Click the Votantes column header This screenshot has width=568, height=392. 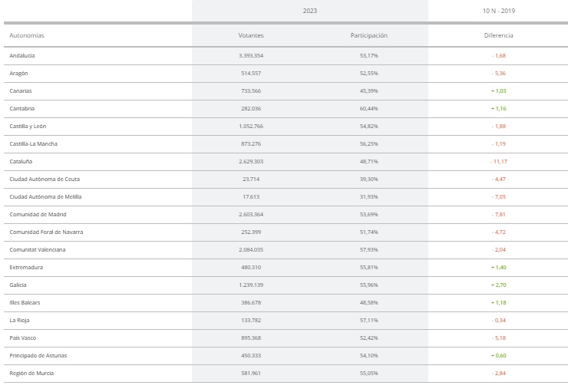click(x=251, y=35)
